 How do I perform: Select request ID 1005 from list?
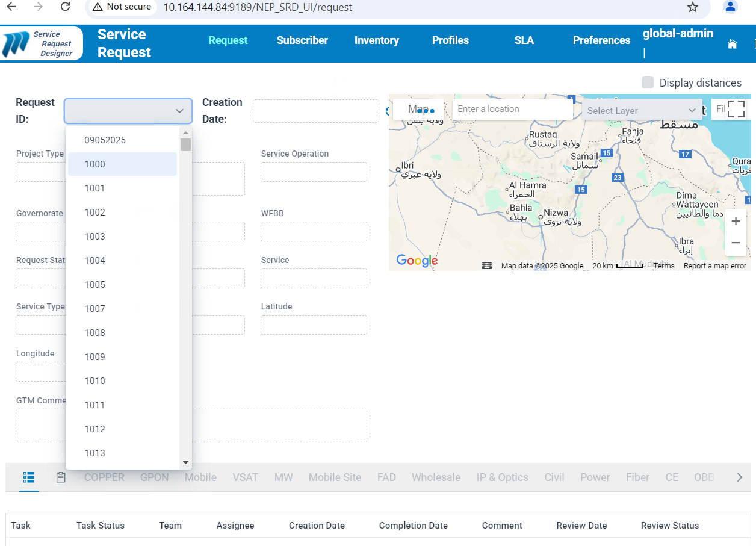click(x=95, y=285)
